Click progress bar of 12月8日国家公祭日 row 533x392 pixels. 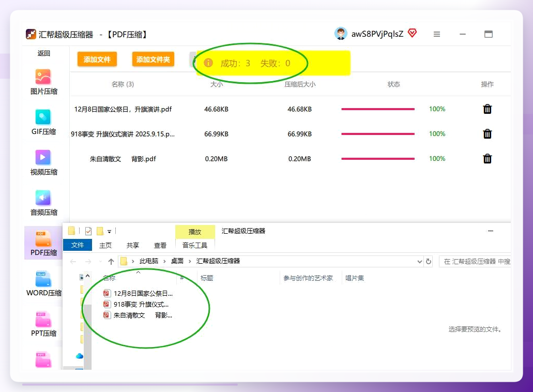(378, 109)
